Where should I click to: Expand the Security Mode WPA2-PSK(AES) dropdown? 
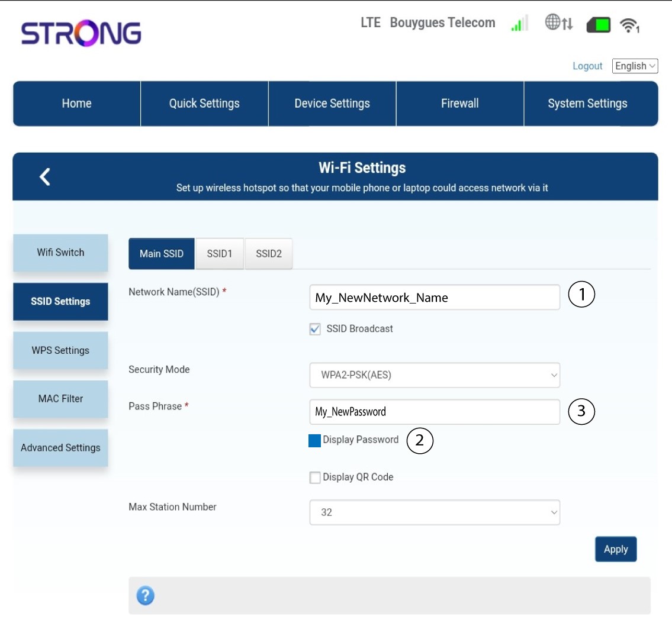tap(435, 375)
